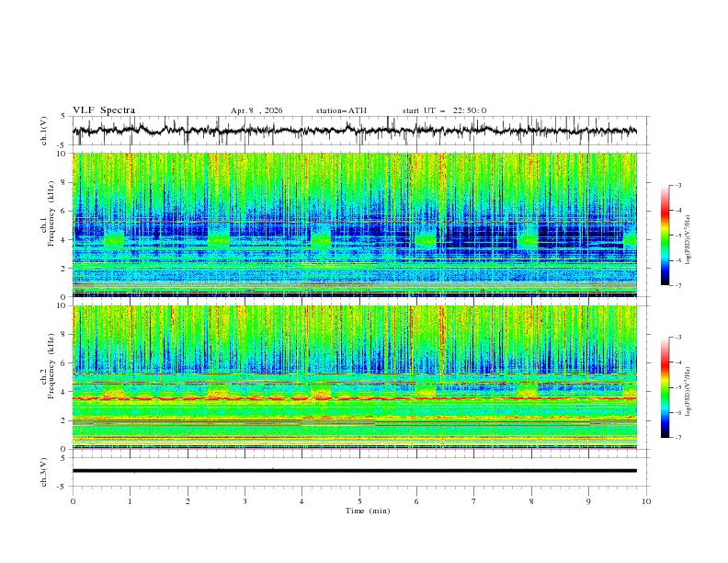Click time axis tick label "8"
The image size is (728, 563).
tap(531, 501)
